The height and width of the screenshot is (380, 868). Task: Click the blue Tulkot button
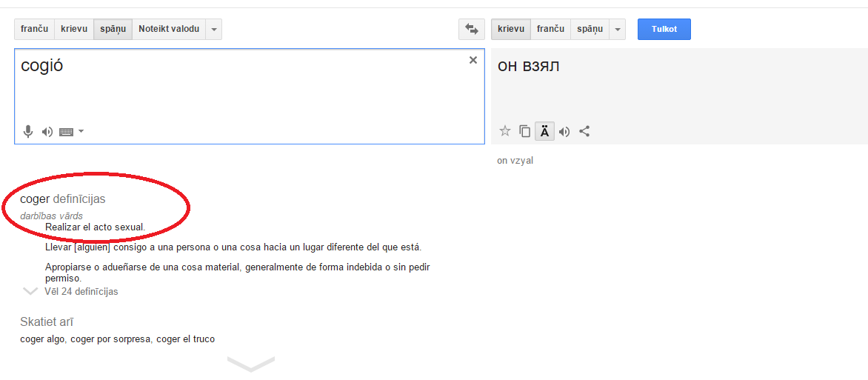click(x=664, y=30)
